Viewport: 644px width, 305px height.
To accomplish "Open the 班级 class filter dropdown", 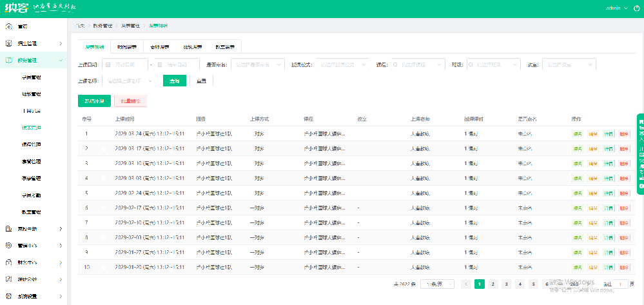I will click(x=494, y=64).
